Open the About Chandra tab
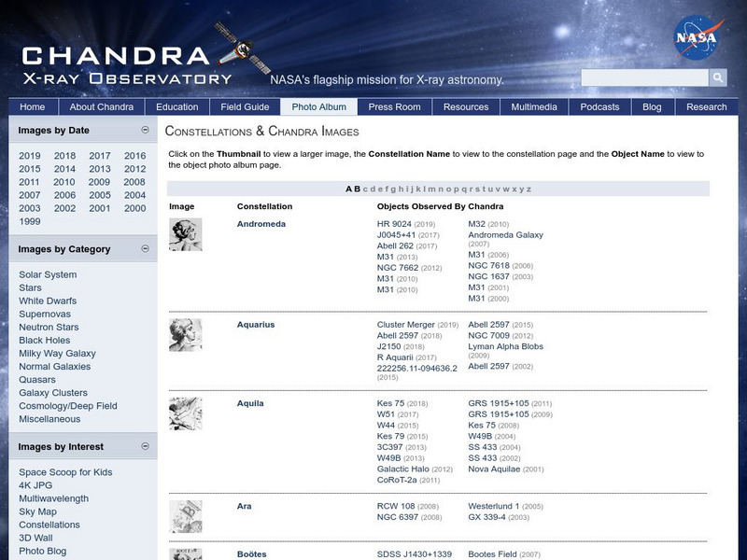Image resolution: width=747 pixels, height=560 pixels. [102, 106]
